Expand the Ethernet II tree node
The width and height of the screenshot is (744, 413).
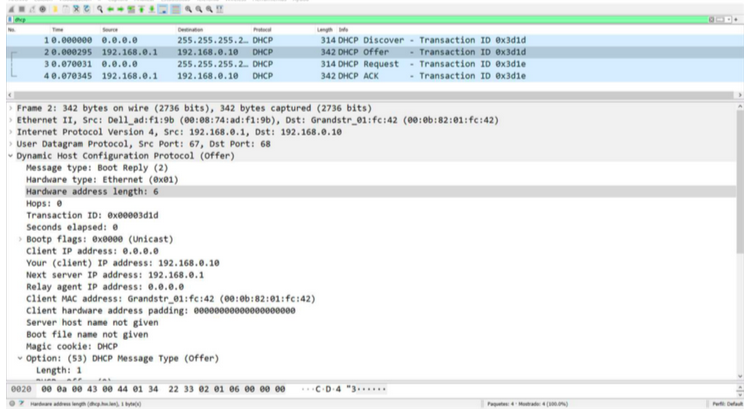pos(10,120)
